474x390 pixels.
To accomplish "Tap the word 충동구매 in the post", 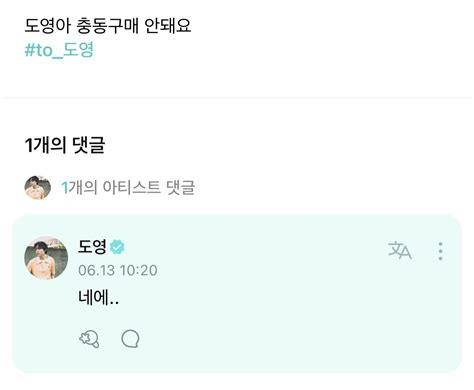I will (x=107, y=26).
